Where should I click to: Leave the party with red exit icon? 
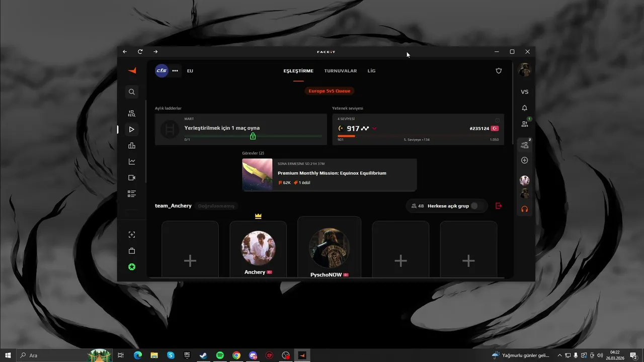499,206
